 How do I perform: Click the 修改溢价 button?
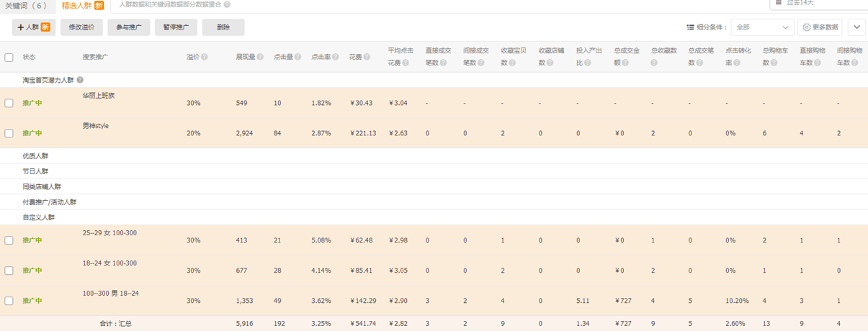tap(81, 27)
